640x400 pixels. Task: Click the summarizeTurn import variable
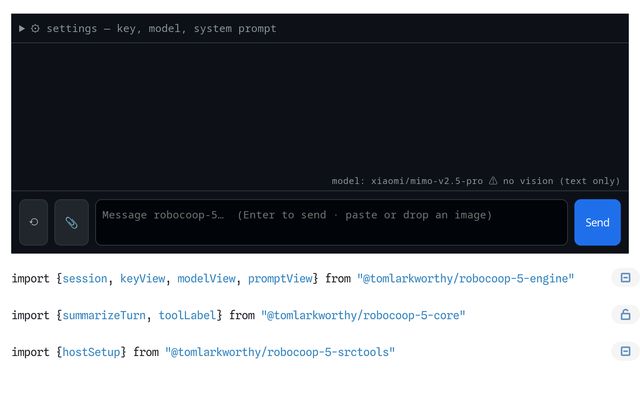point(104,316)
